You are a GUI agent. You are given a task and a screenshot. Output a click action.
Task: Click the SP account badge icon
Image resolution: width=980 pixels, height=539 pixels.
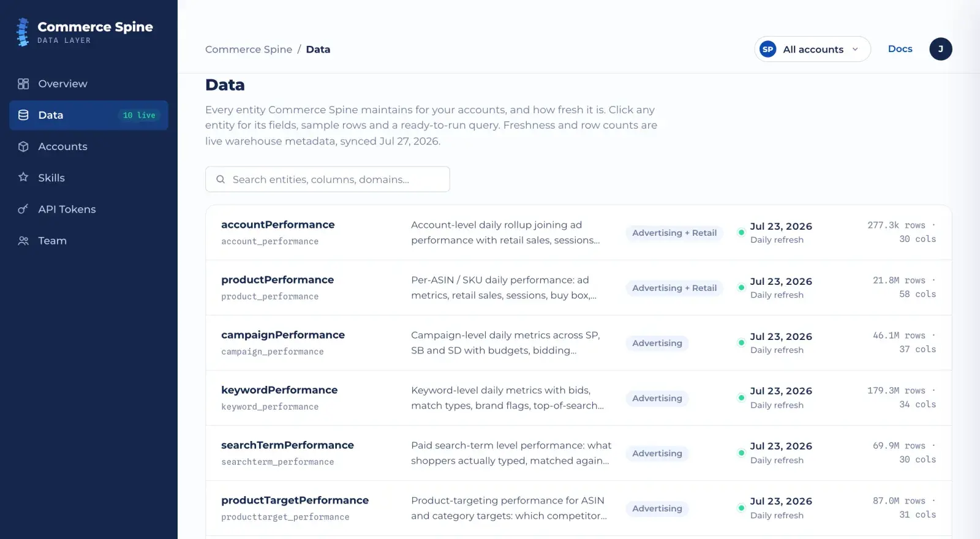pos(767,49)
